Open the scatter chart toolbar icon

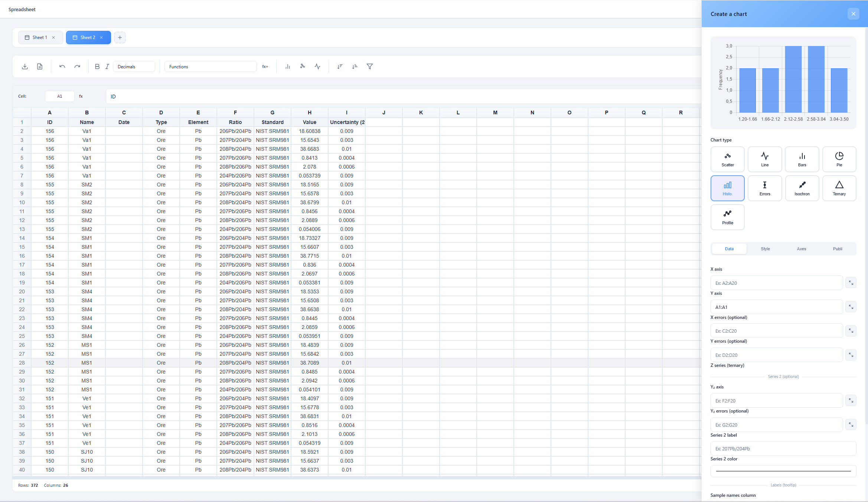[303, 66]
